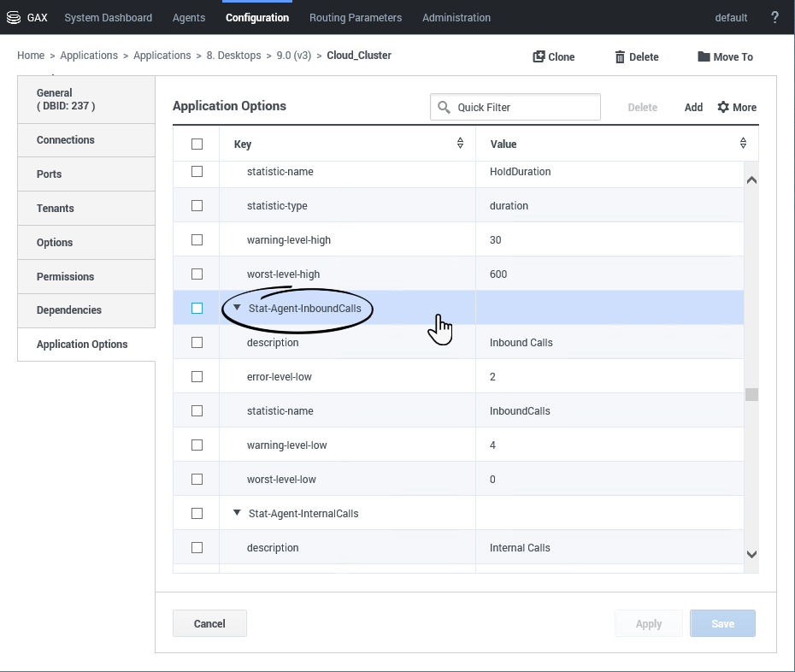Image resolution: width=795 pixels, height=672 pixels.
Task: Click the Quick Filter magnifier icon
Action: (x=444, y=107)
